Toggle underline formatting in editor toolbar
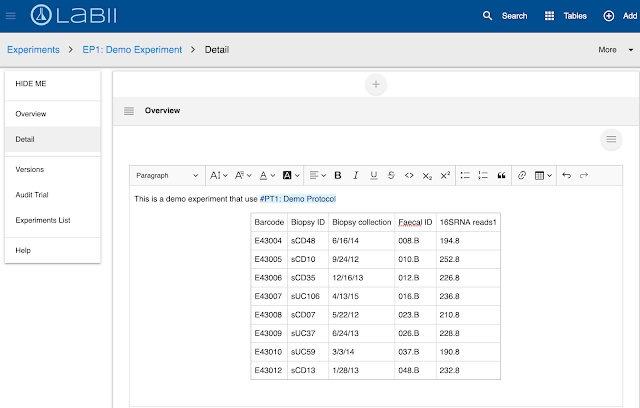This screenshot has height=408, width=640. [x=373, y=175]
